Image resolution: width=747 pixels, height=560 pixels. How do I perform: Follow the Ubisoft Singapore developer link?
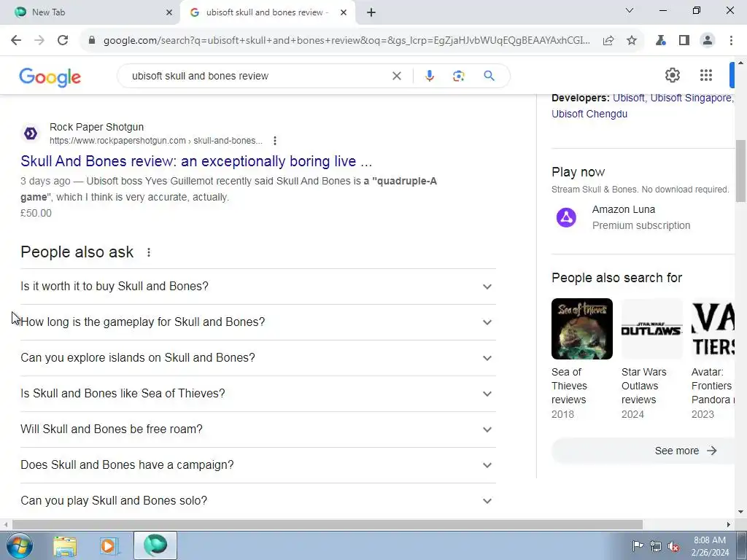coord(691,98)
